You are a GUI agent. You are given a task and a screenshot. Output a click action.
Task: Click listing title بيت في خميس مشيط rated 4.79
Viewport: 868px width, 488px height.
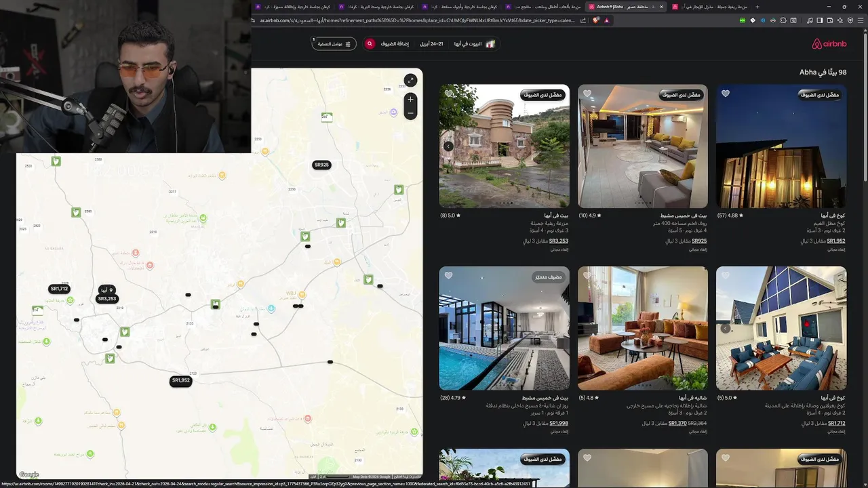[545, 398]
